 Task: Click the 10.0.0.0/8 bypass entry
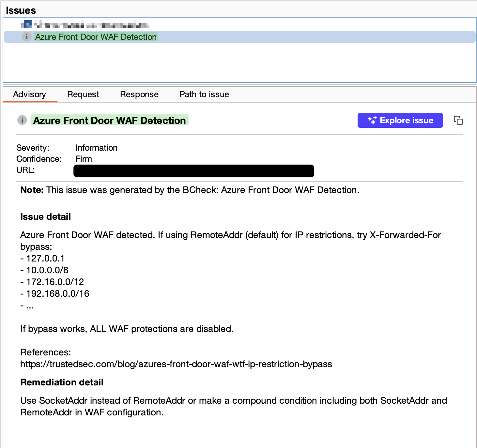click(x=44, y=270)
